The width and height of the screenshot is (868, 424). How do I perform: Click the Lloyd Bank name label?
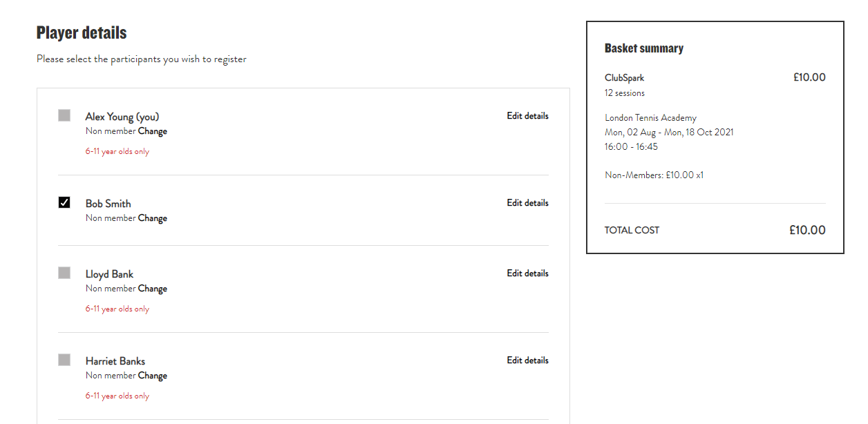pyautogui.click(x=109, y=274)
